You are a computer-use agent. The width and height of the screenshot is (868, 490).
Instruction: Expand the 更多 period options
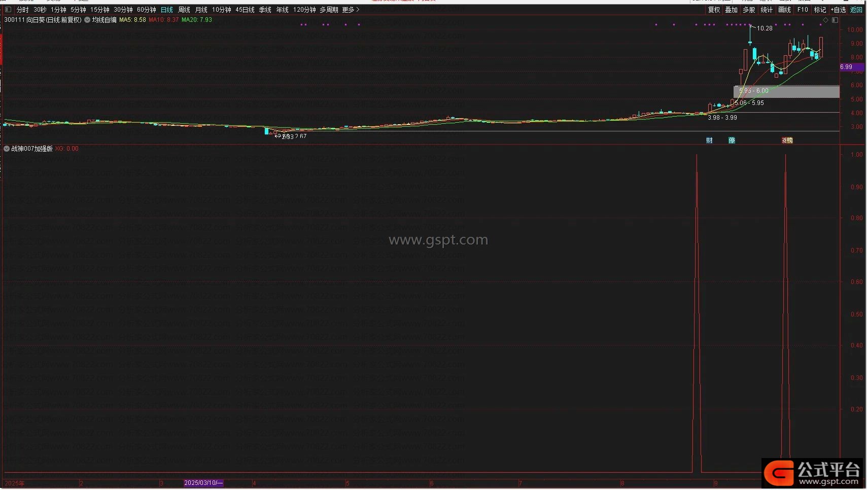[x=351, y=10]
